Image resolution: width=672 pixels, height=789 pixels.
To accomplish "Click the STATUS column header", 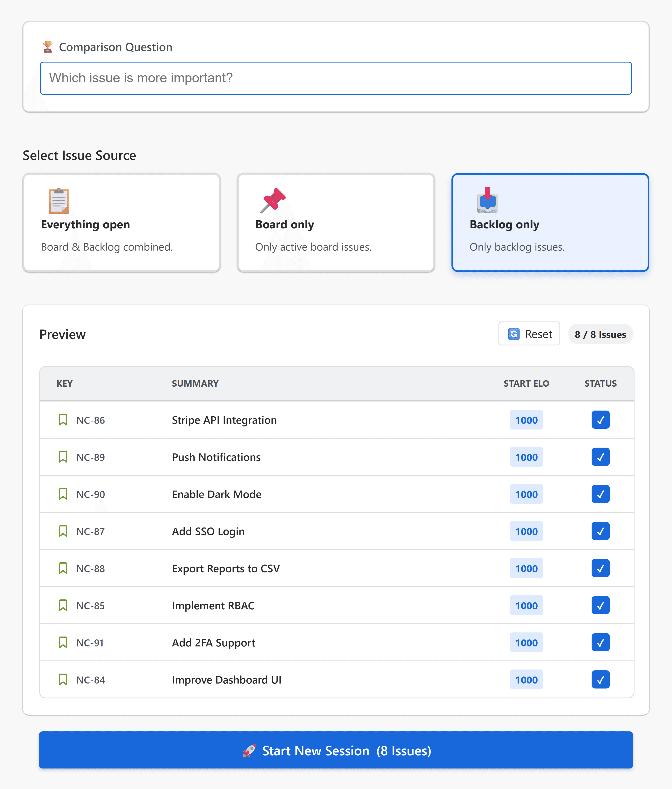I will [600, 383].
